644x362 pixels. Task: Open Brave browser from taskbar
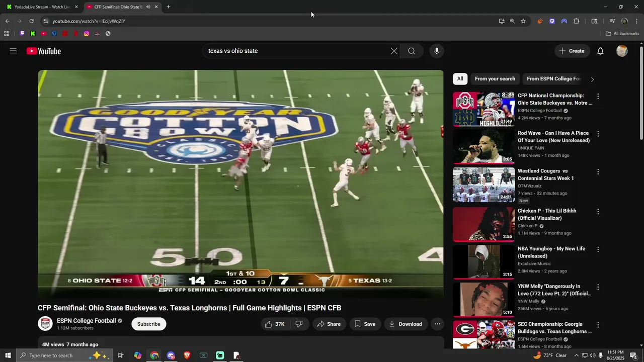point(187,355)
